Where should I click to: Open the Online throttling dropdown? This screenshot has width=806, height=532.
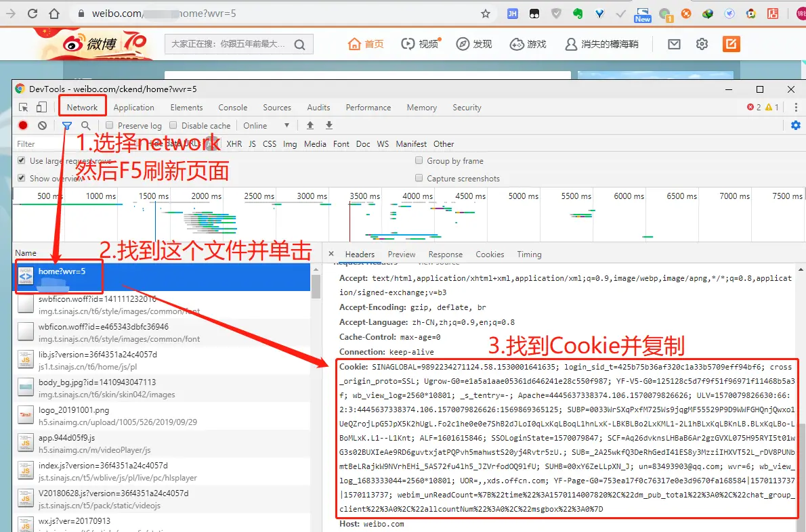pyautogui.click(x=266, y=126)
